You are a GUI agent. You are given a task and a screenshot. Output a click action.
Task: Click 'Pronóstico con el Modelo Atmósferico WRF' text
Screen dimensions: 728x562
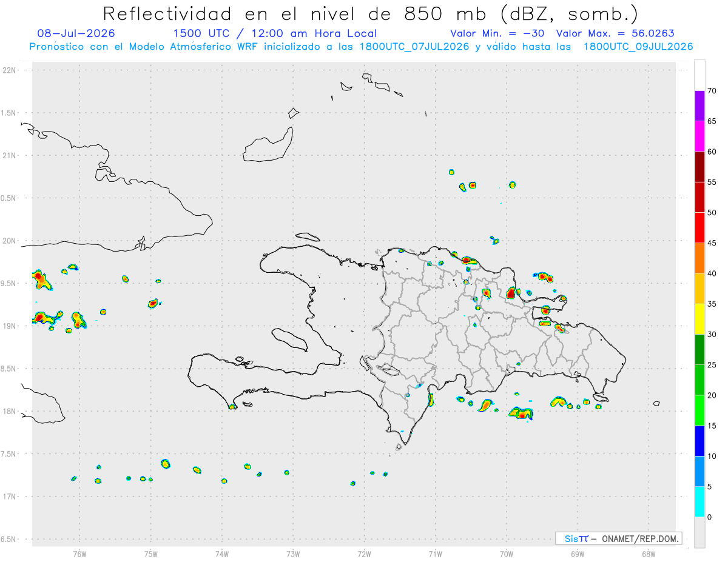(145, 47)
